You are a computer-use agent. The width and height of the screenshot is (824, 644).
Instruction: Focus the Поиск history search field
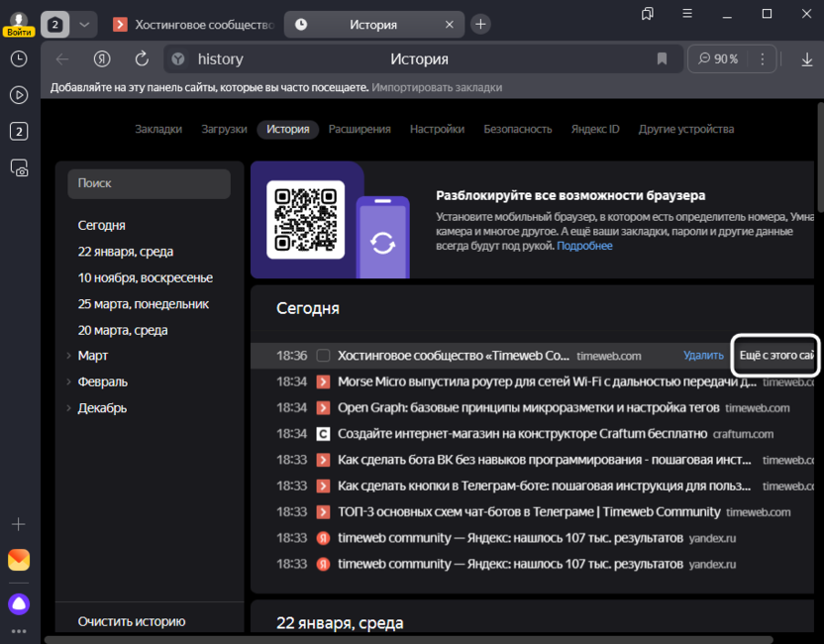point(149,183)
